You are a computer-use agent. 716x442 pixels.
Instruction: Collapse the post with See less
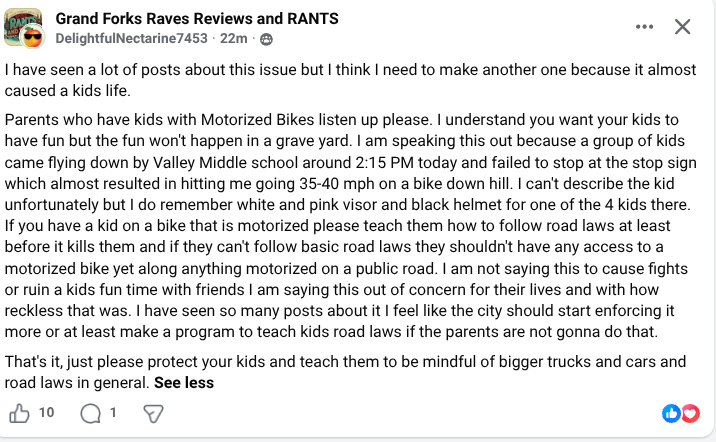coord(184,383)
